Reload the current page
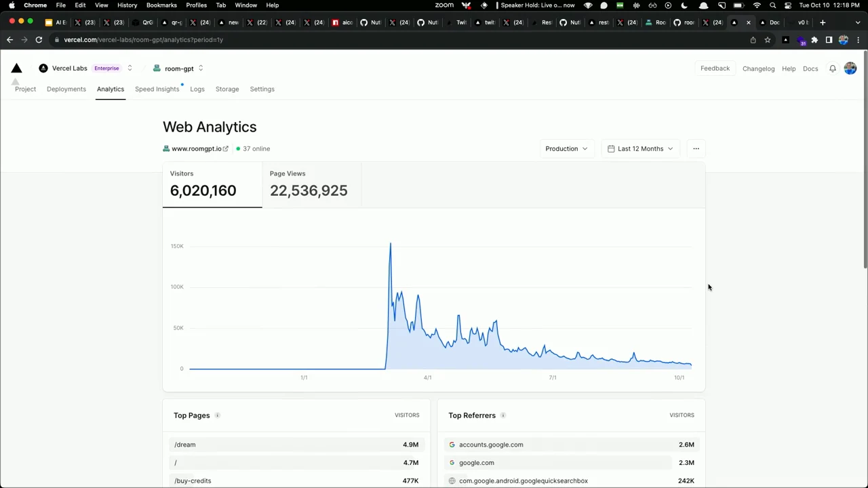 (x=39, y=40)
